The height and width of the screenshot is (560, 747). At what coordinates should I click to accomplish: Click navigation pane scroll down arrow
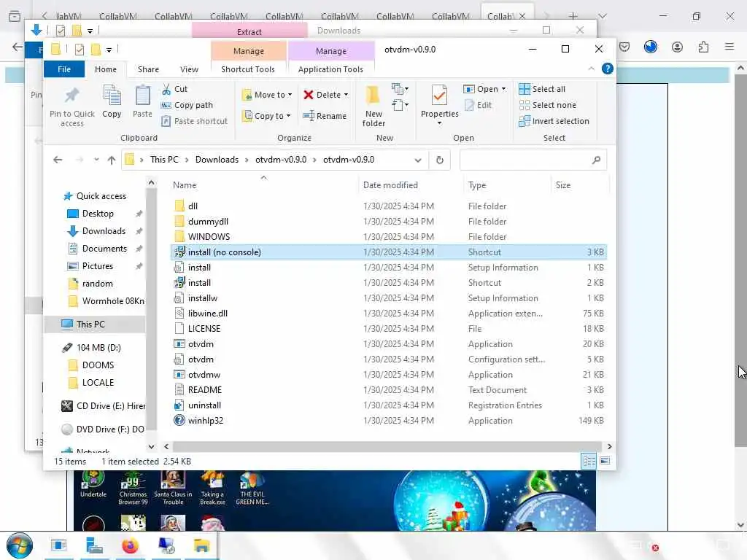click(151, 447)
